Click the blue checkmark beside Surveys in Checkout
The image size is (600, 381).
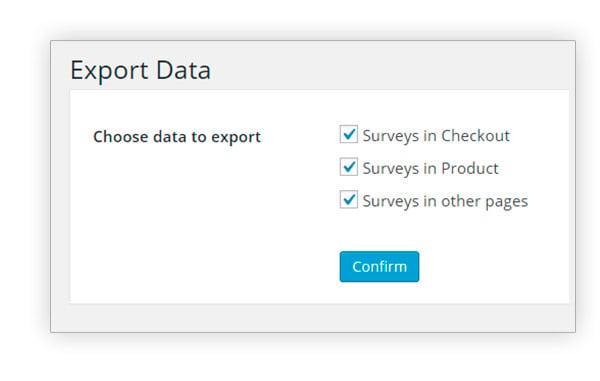[349, 134]
